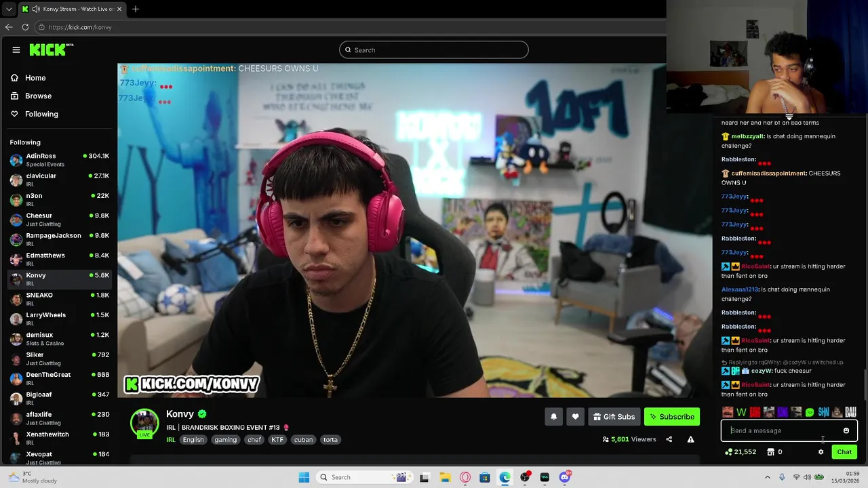Open Edmatthews channel in following list
The image size is (868, 488).
(x=59, y=259)
